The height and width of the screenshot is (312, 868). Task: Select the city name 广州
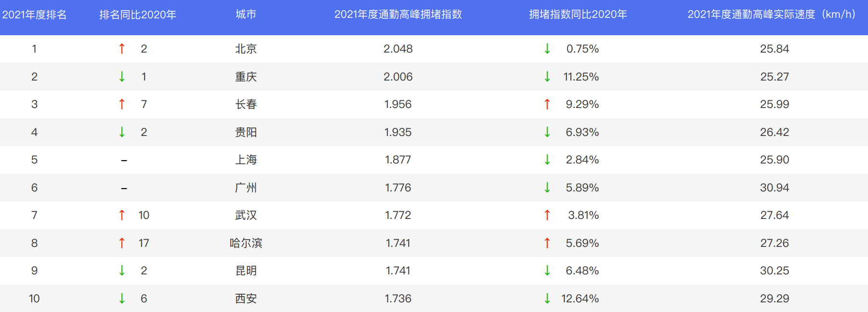(x=246, y=188)
